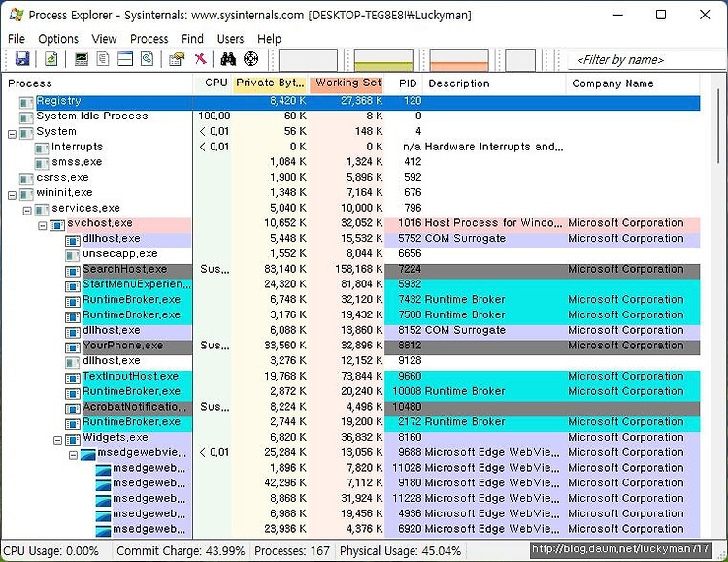This screenshot has height=562, width=728.
Task: Collapse the msedgewebvie tree node
Action: pyautogui.click(x=74, y=455)
